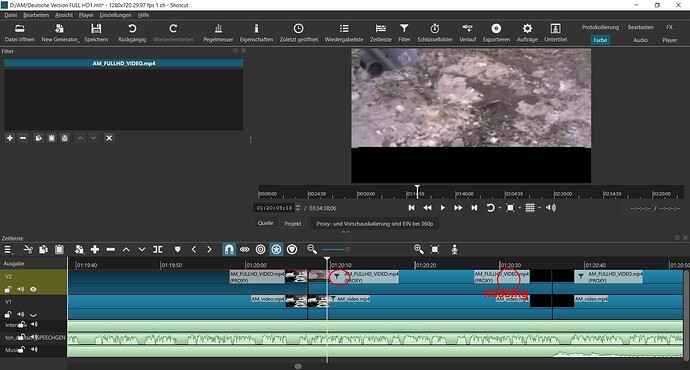Image resolution: width=690 pixels, height=370 pixels.
Task: Click the player volume speaker icon
Action: (x=551, y=208)
